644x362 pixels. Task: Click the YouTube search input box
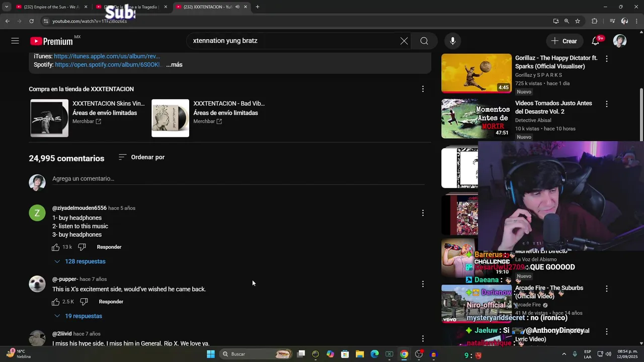tap(294, 41)
